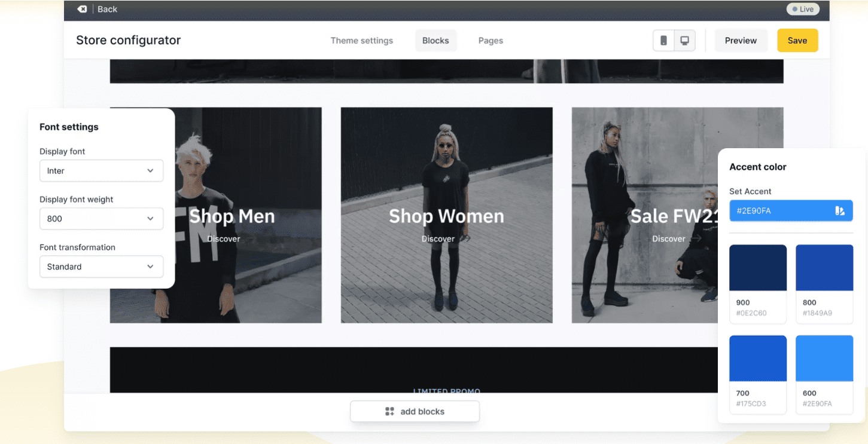This screenshot has height=444, width=868.
Task: Go Back to previous screen
Action: click(x=108, y=9)
